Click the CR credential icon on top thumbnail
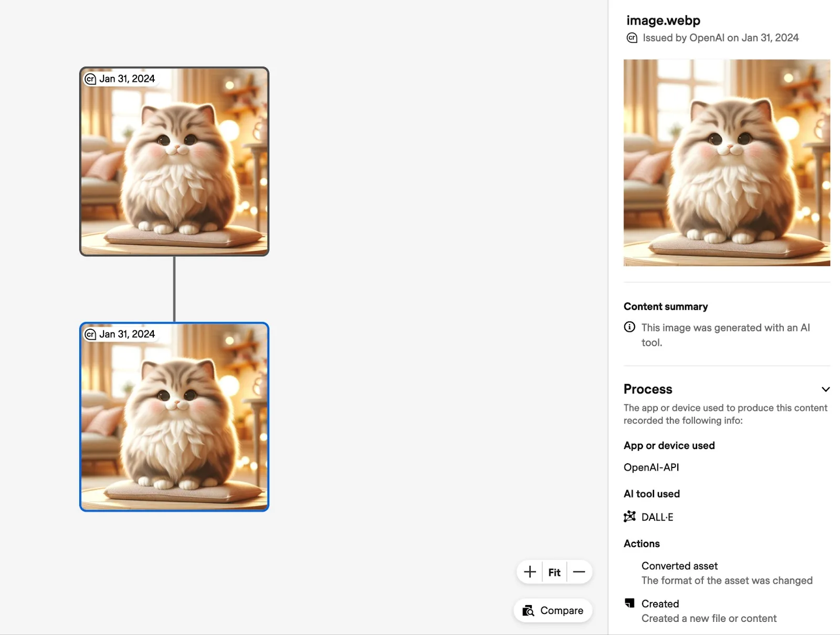Image resolution: width=840 pixels, height=635 pixels. pos(91,79)
